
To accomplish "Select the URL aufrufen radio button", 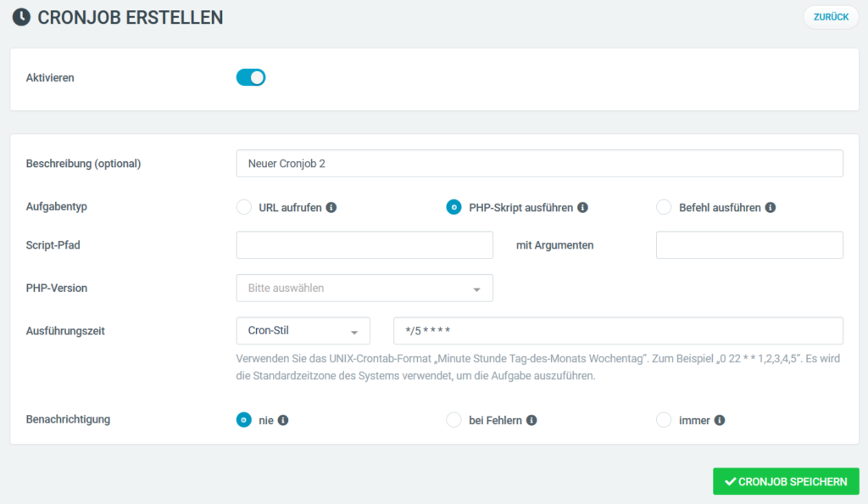I will [243, 207].
